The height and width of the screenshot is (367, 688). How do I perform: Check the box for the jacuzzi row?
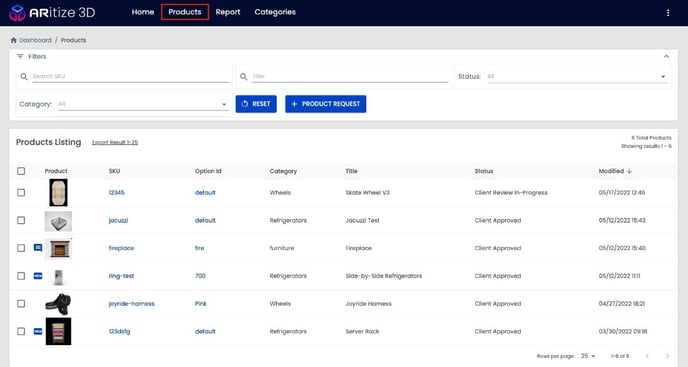tap(21, 220)
